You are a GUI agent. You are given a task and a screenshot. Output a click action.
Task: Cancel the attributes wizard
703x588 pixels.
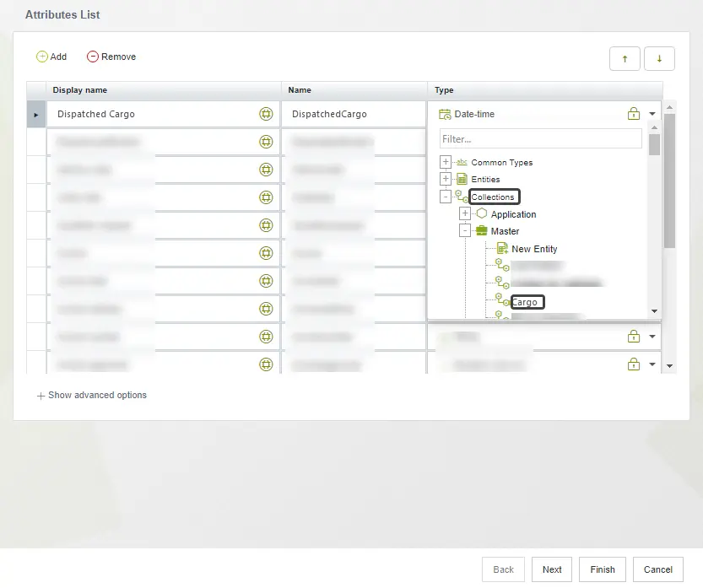point(658,569)
